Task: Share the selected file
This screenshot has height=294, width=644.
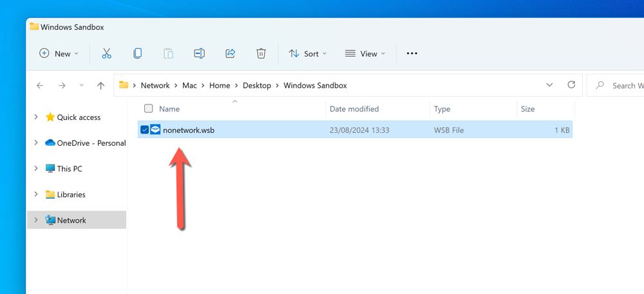Action: pyautogui.click(x=230, y=54)
